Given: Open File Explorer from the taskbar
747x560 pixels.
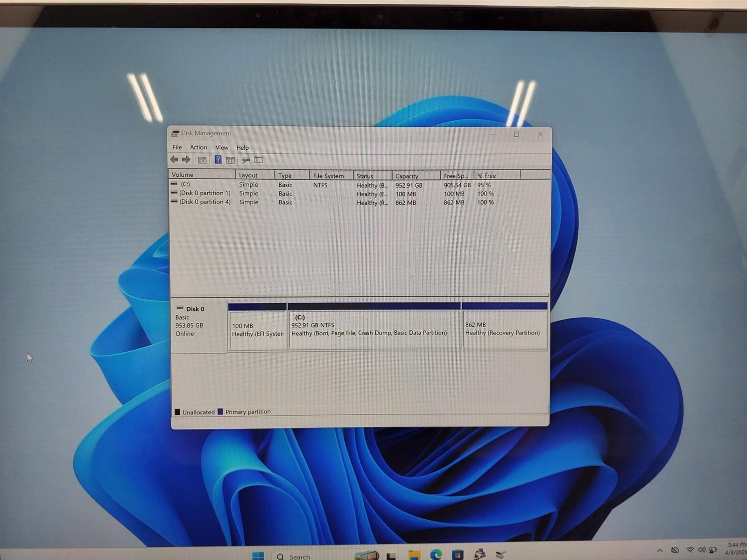Looking at the screenshot, I should pos(414,555).
